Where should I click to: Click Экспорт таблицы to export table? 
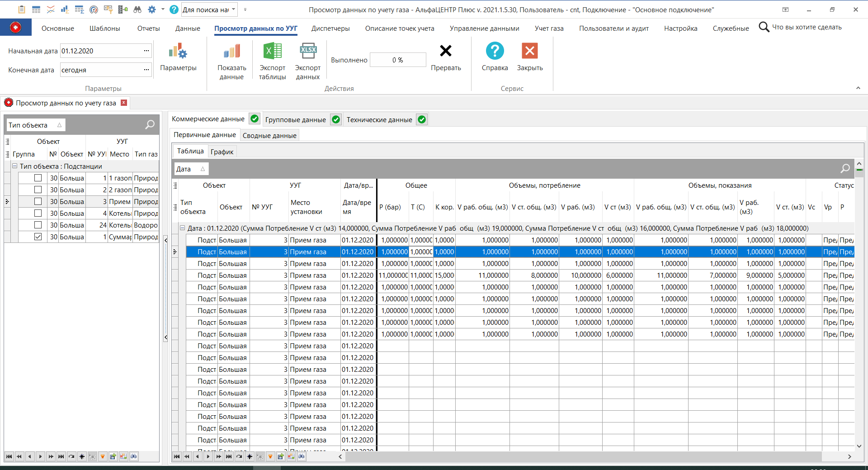click(x=272, y=60)
